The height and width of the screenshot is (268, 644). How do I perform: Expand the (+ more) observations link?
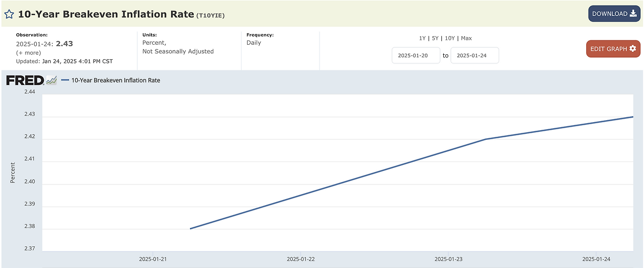pyautogui.click(x=29, y=53)
